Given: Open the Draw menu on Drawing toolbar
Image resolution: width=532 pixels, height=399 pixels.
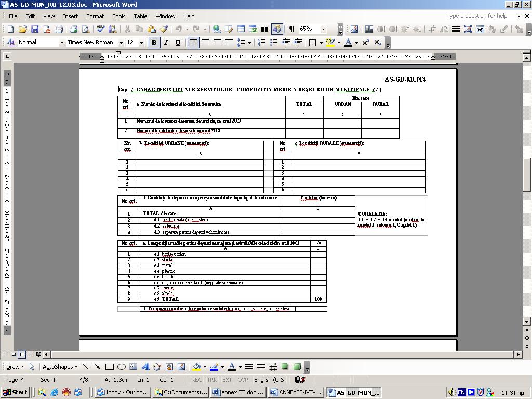Looking at the screenshot, I should tap(15, 367).
